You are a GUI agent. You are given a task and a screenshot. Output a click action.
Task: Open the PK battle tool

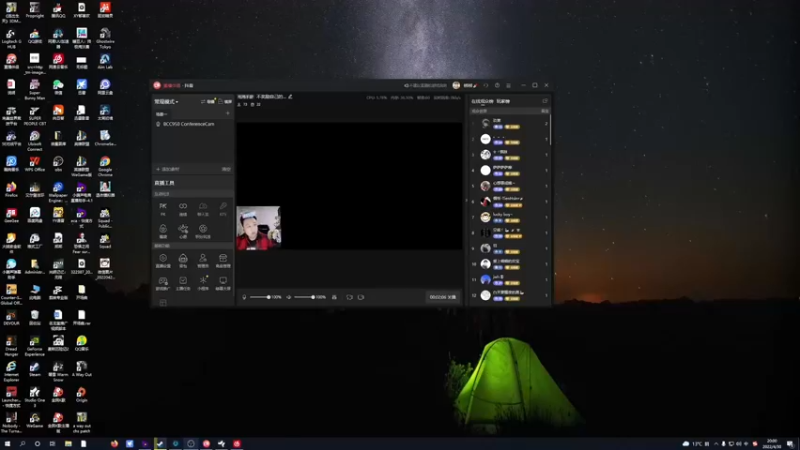click(163, 209)
